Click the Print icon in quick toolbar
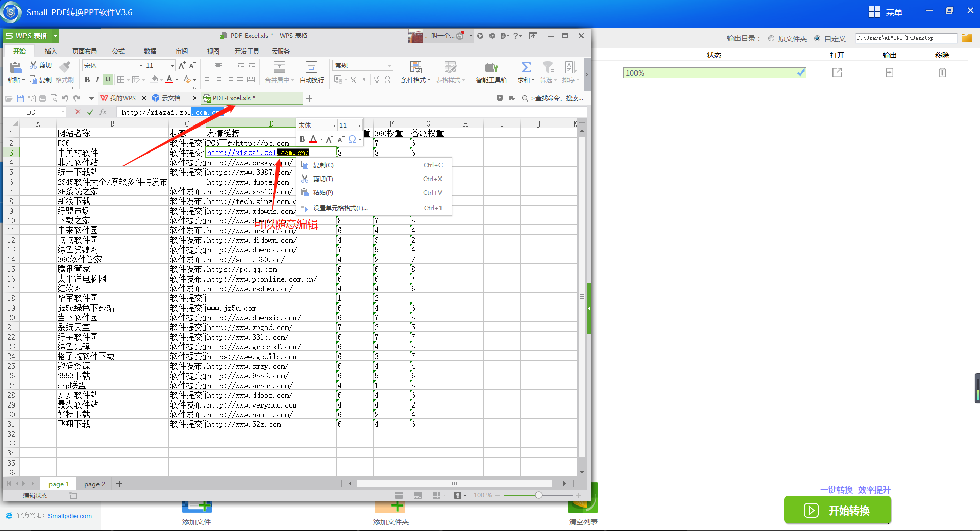Image resolution: width=980 pixels, height=531 pixels. pyautogui.click(x=42, y=98)
